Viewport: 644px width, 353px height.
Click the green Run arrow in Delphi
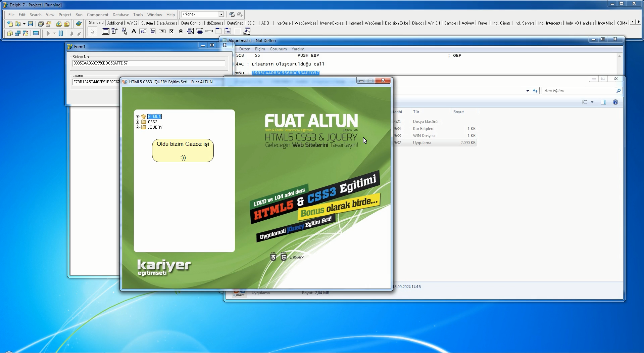pyautogui.click(x=48, y=33)
